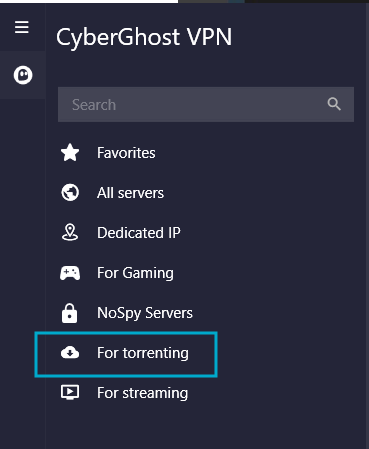This screenshot has height=449, width=369.
Task: Click the magnifier icon in search bar
Action: pyautogui.click(x=334, y=104)
